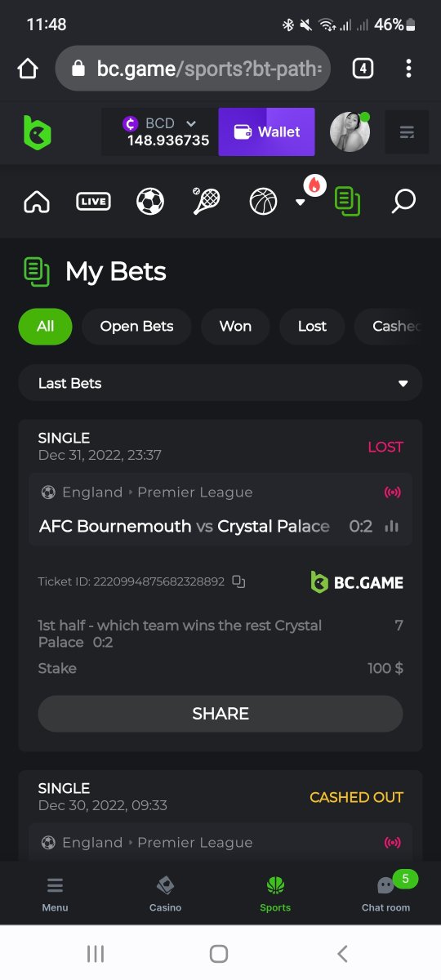Open the soccer sports category icon
The height and width of the screenshot is (980, 441).
click(150, 201)
